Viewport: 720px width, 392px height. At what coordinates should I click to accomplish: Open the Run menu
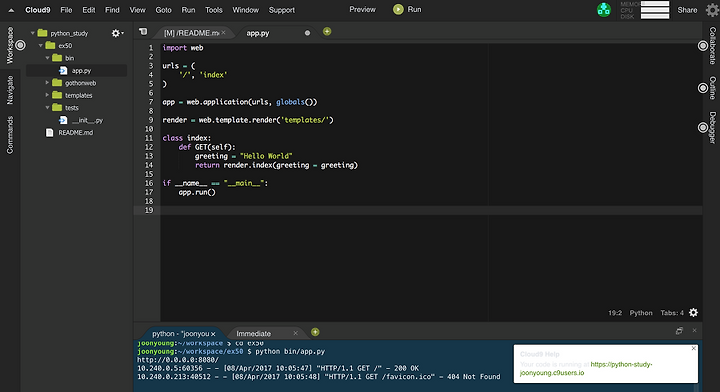click(x=188, y=10)
